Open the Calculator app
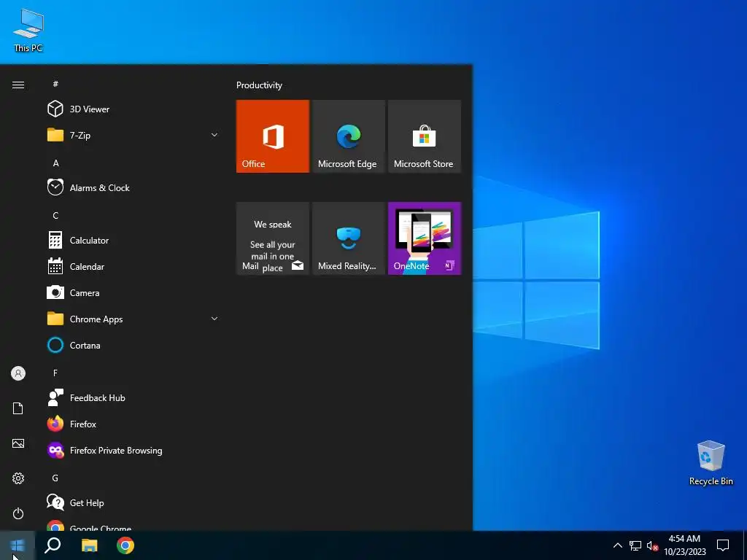This screenshot has height=560, width=747. coord(133,241)
